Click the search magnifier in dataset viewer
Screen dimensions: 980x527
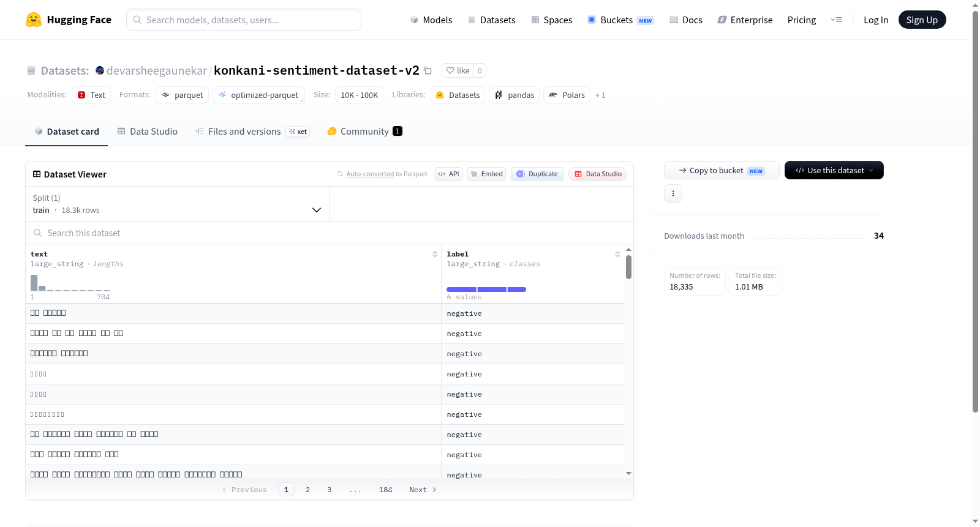pos(38,233)
